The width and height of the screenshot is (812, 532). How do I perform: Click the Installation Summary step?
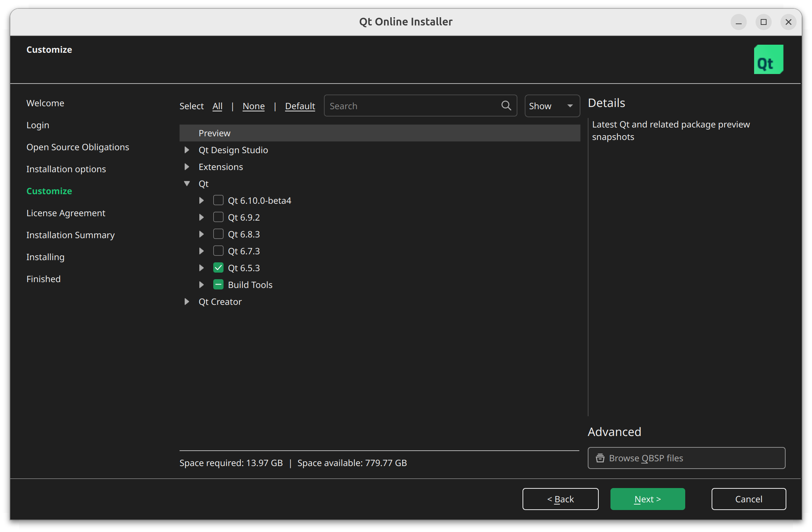[x=70, y=235]
